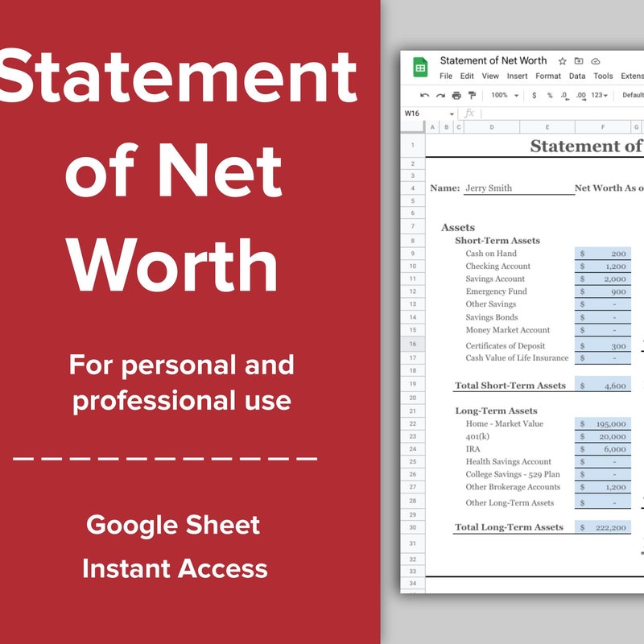Open the Tools menu
This screenshot has width=644, height=644.
(603, 76)
